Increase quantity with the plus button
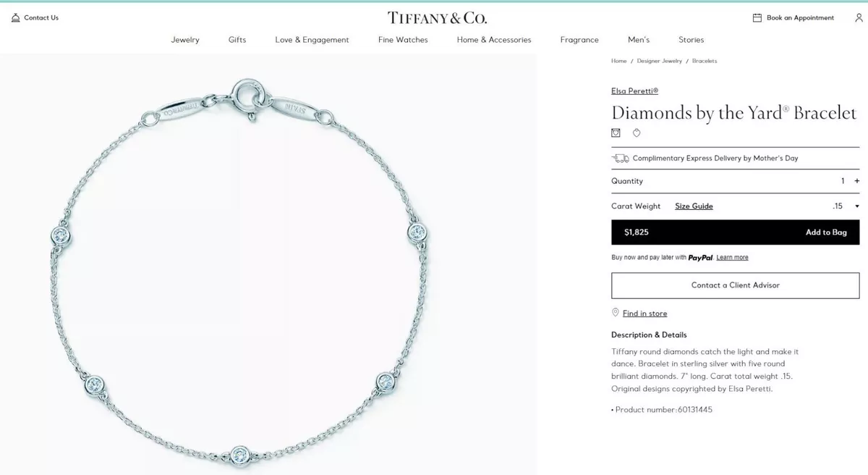This screenshot has height=475, width=868. coord(857,181)
